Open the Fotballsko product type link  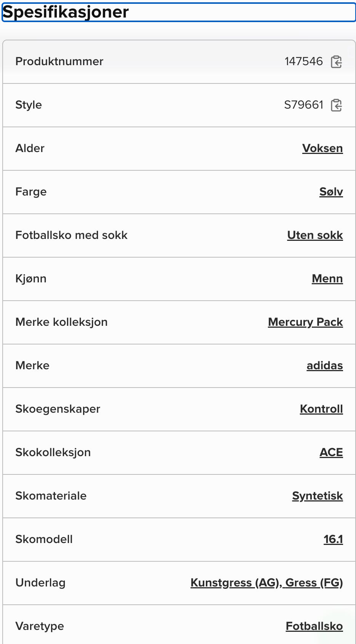pos(314,626)
